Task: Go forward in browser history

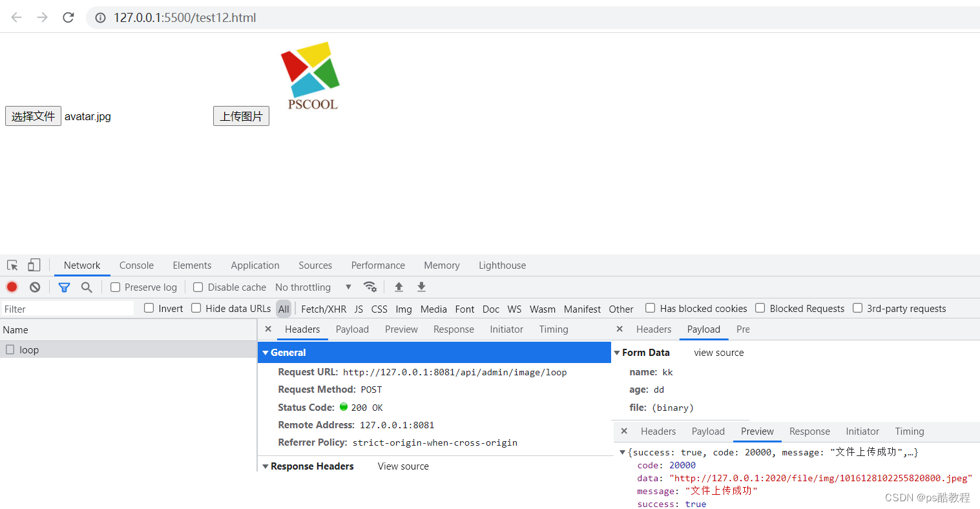Action: point(43,17)
